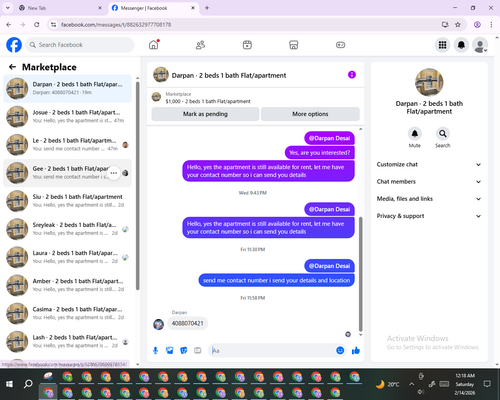Image resolution: width=500 pixels, height=400 pixels.
Task: Click the browser back arrow
Action: pyautogui.click(x=9, y=24)
